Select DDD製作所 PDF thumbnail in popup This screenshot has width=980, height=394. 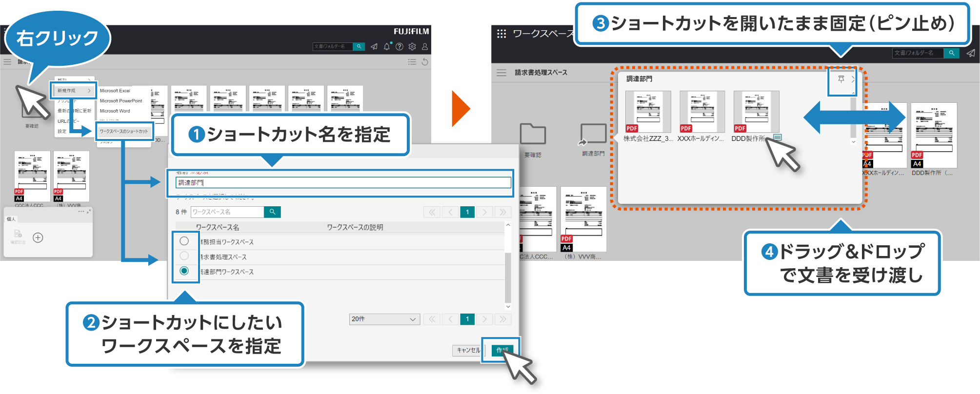pyautogui.click(x=757, y=112)
